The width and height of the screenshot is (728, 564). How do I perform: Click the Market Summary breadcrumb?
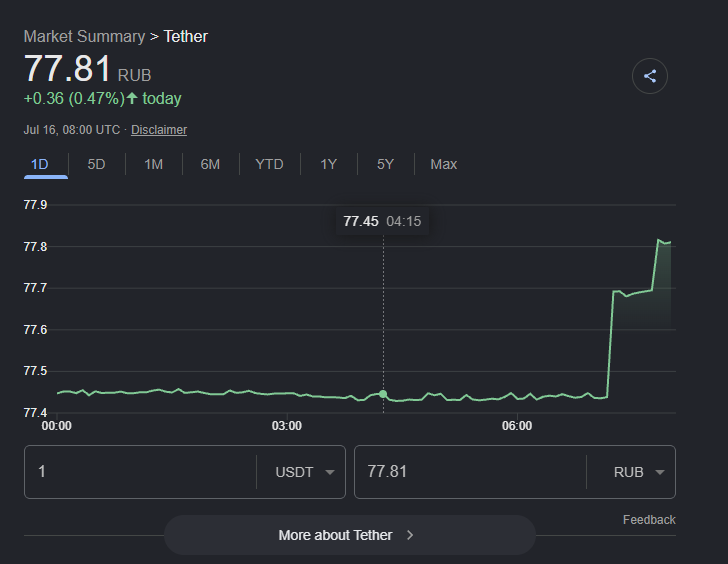click(84, 37)
